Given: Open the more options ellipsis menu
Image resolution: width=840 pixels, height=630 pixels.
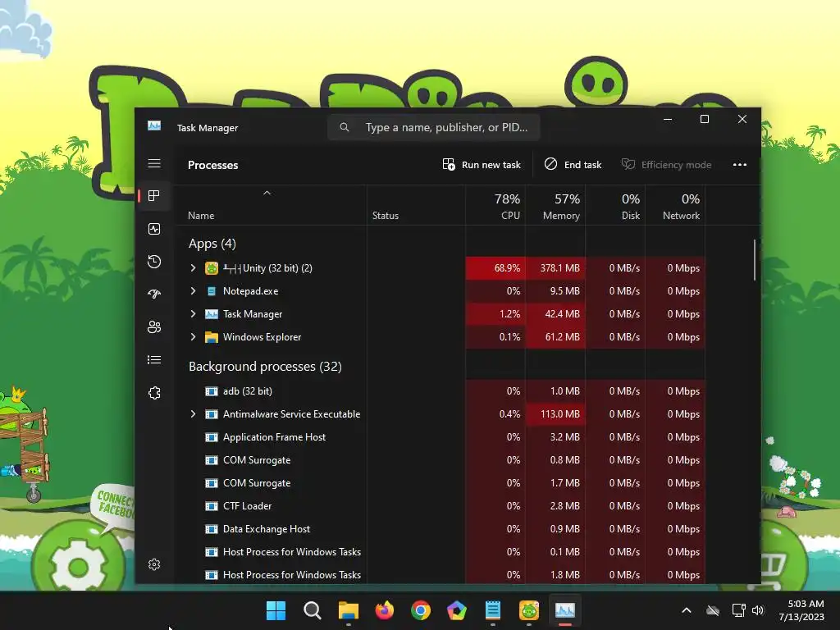Looking at the screenshot, I should pos(740,164).
